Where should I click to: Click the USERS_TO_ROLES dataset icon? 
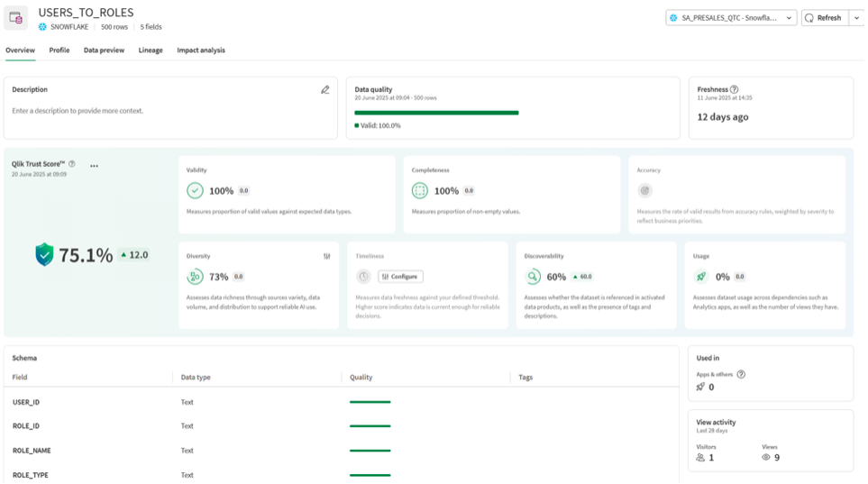(17, 18)
